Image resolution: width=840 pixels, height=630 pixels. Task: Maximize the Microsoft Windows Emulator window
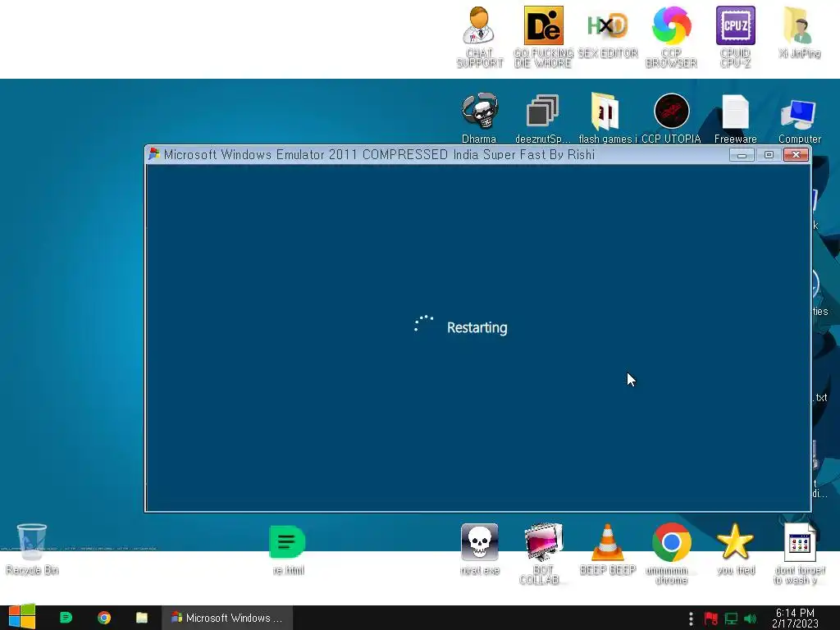[769, 155]
